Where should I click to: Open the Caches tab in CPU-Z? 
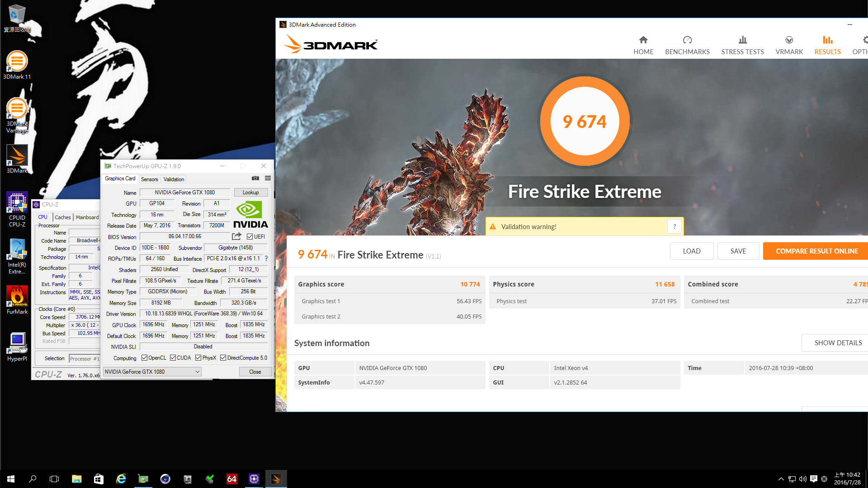[x=62, y=217]
